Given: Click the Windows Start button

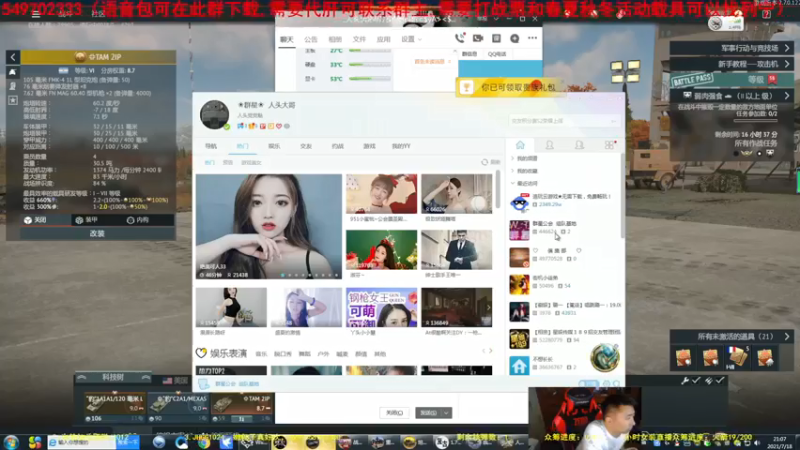Looking at the screenshot, I should pos(11,442).
